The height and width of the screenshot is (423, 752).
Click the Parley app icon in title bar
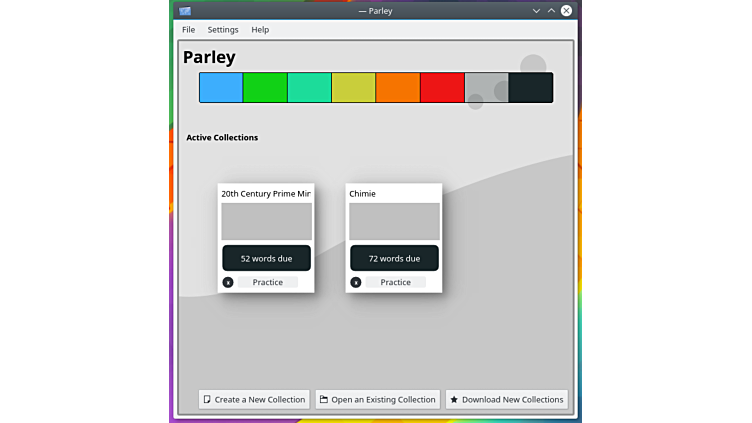(x=185, y=11)
